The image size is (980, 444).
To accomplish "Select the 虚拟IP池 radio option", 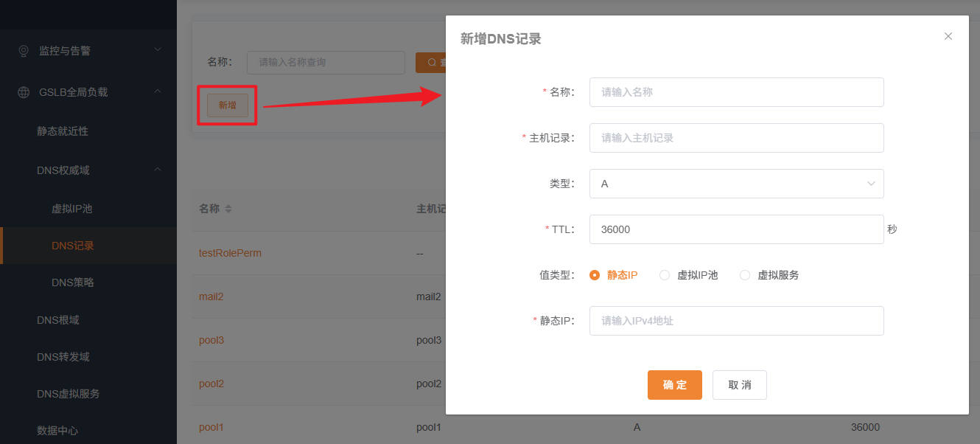I will coord(665,275).
